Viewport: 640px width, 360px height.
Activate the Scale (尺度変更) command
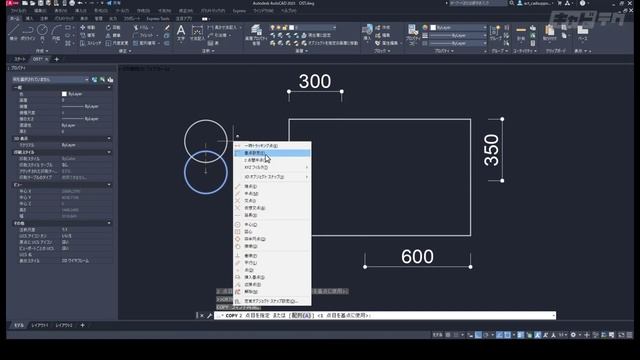coord(117,43)
